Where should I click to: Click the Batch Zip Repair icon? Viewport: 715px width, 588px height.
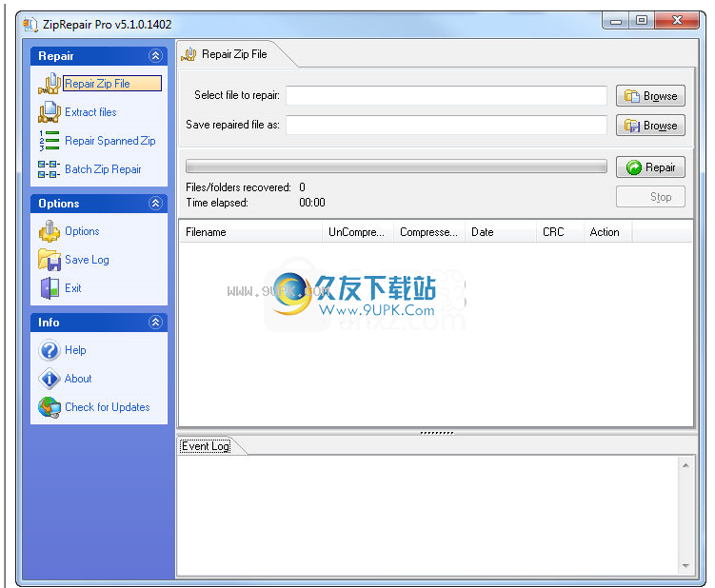[x=50, y=169]
